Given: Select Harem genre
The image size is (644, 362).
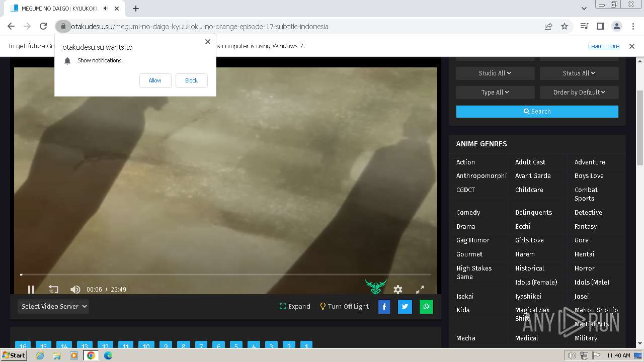Looking at the screenshot, I should [525, 254].
